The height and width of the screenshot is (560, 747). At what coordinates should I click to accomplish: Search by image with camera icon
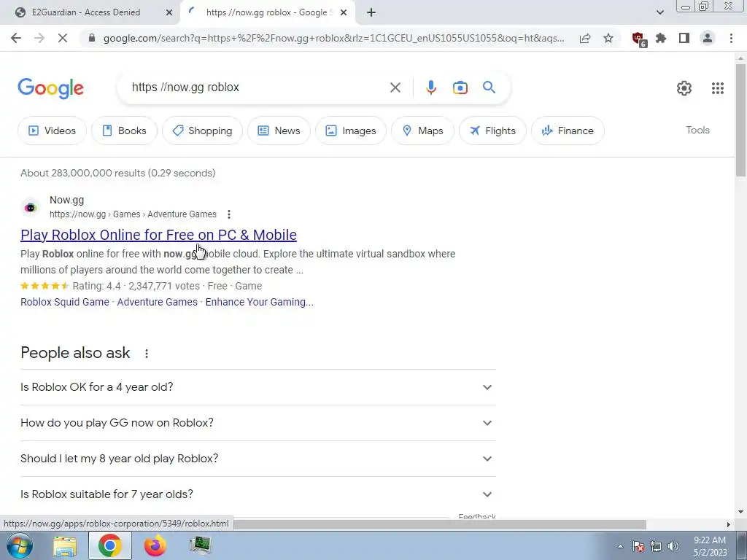[x=460, y=87]
